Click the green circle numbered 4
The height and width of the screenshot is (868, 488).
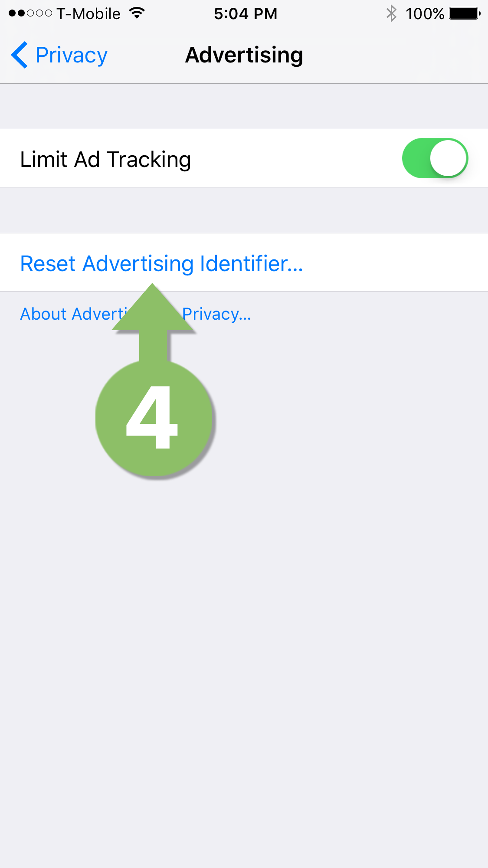pos(154,419)
